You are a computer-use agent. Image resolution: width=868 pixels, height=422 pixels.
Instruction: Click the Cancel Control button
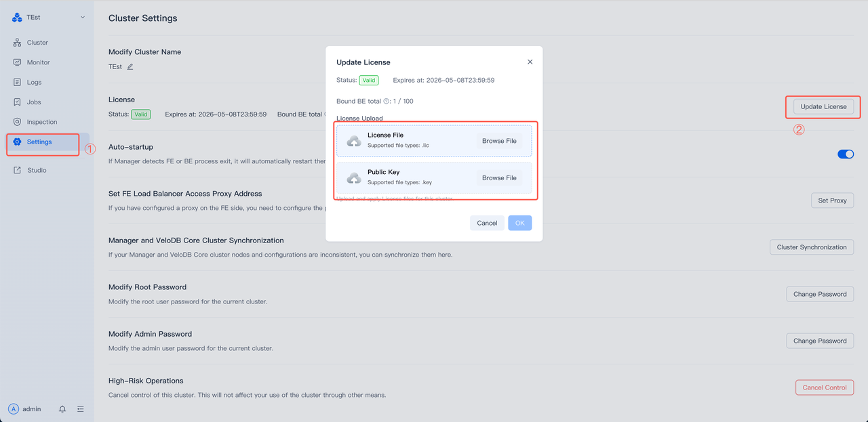pyautogui.click(x=824, y=387)
